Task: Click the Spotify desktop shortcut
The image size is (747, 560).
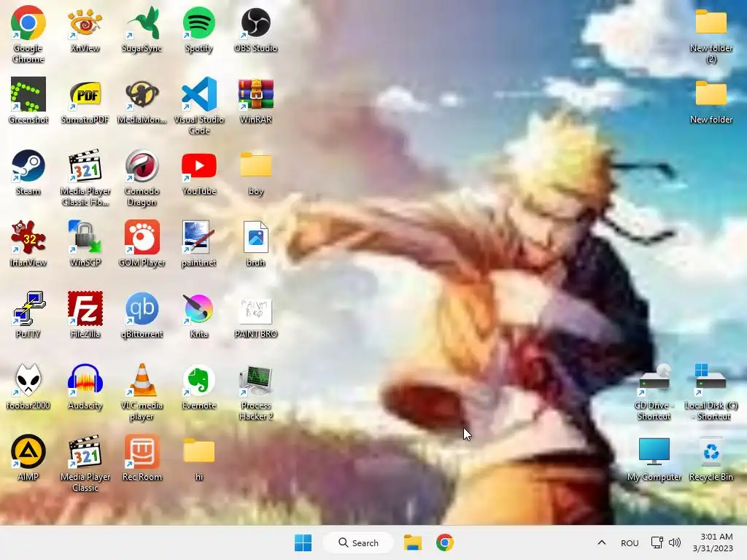Action: (x=199, y=23)
